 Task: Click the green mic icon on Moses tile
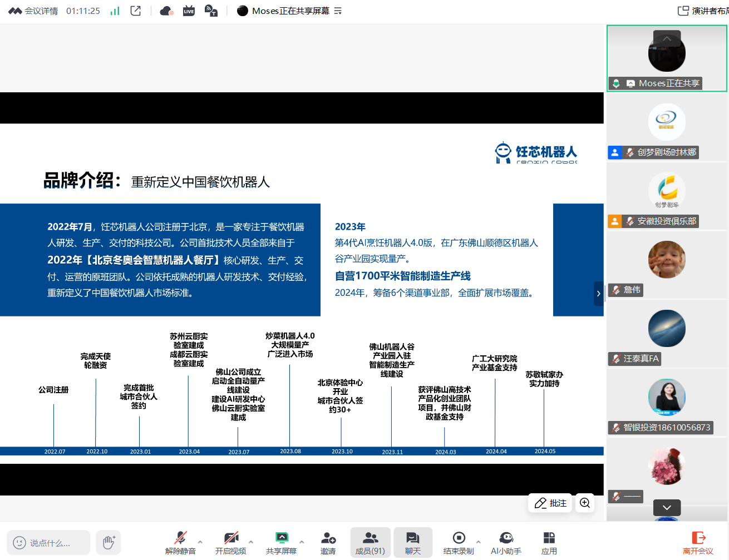pos(616,83)
